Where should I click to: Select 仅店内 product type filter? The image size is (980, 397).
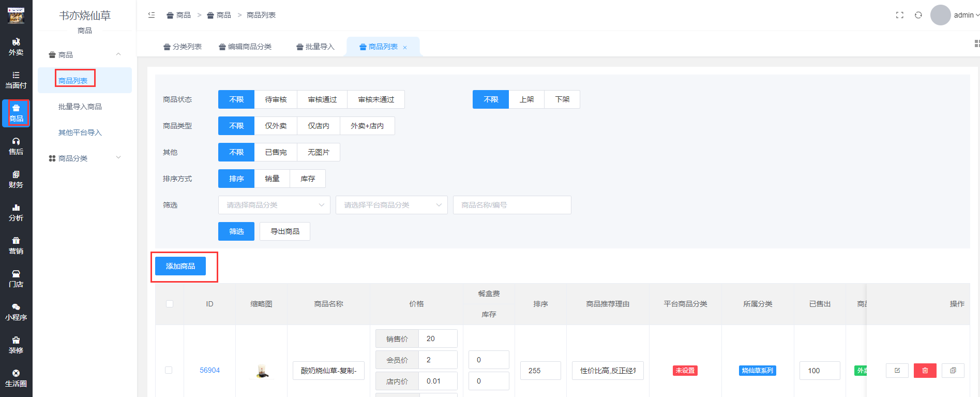pyautogui.click(x=319, y=126)
